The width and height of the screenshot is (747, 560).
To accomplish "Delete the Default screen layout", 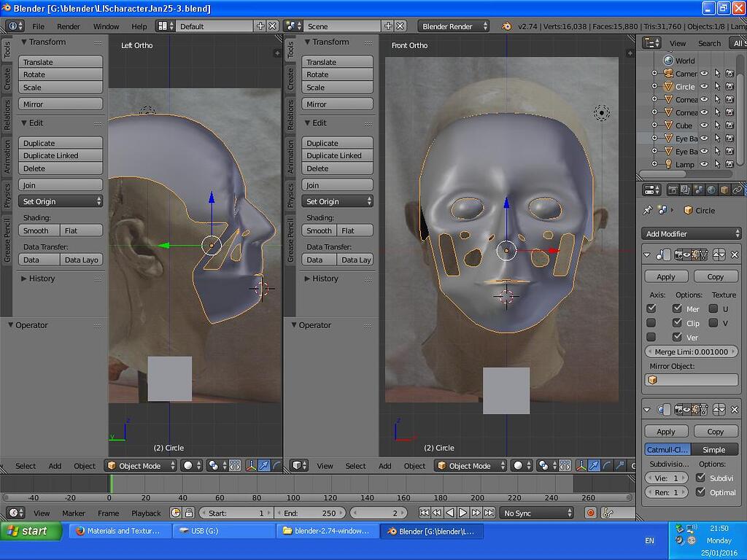I will coord(273,26).
